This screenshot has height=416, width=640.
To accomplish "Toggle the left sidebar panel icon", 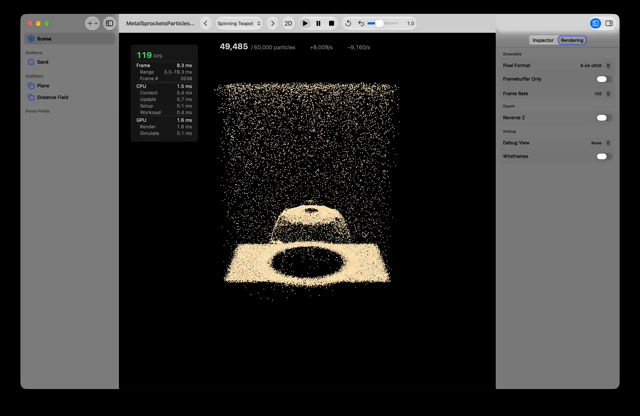I will (x=109, y=23).
